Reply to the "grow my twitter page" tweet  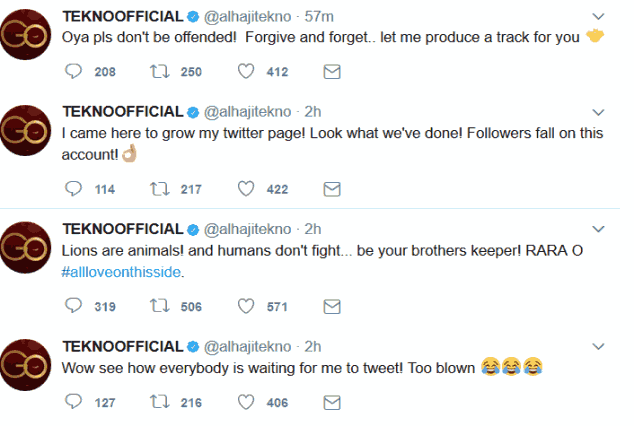(x=73, y=189)
